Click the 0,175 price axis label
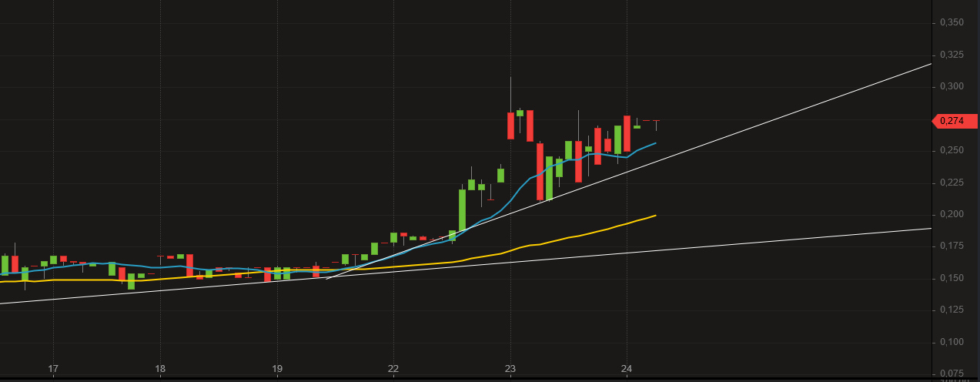The width and height of the screenshot is (980, 382). [952, 246]
